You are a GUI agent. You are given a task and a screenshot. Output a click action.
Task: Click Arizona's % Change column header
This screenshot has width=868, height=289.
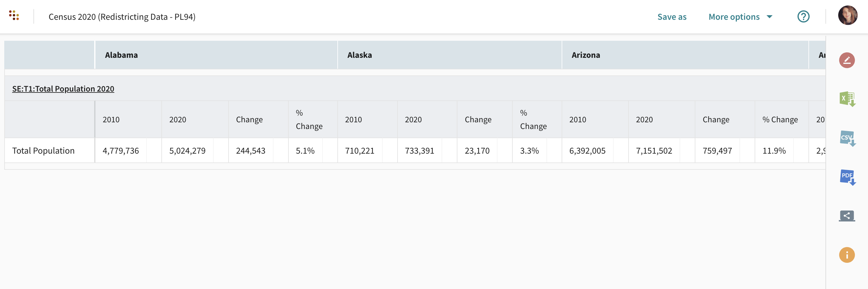click(x=780, y=120)
